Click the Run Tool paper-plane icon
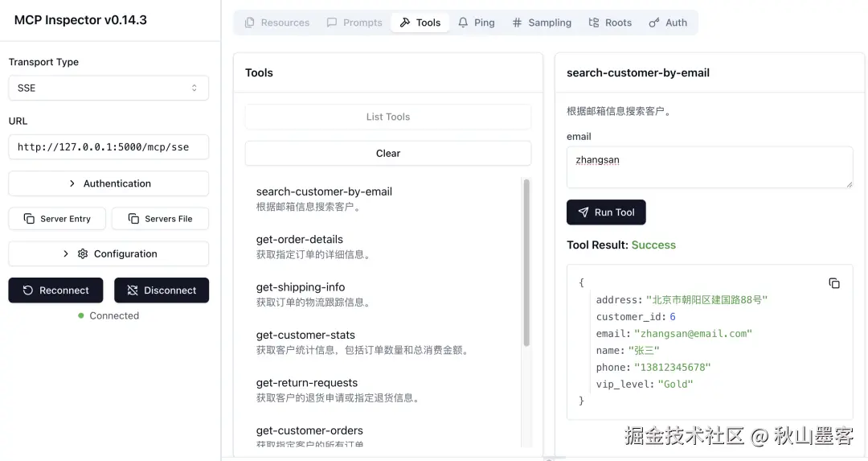 pyautogui.click(x=583, y=212)
